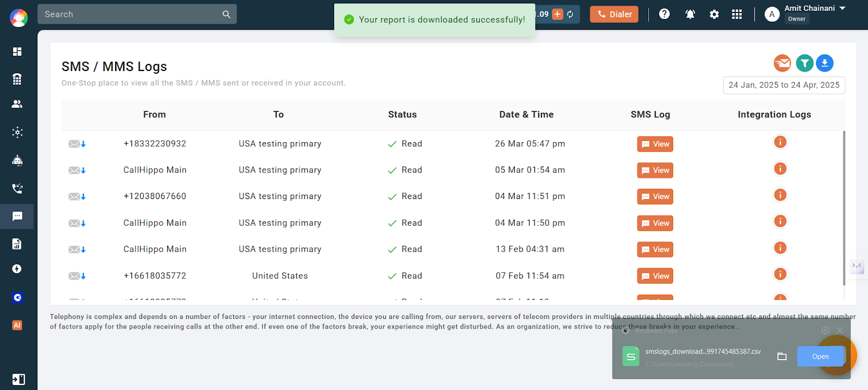Click the collapse panel handle on right edge
The width and height of the screenshot is (868, 390).
tap(857, 266)
